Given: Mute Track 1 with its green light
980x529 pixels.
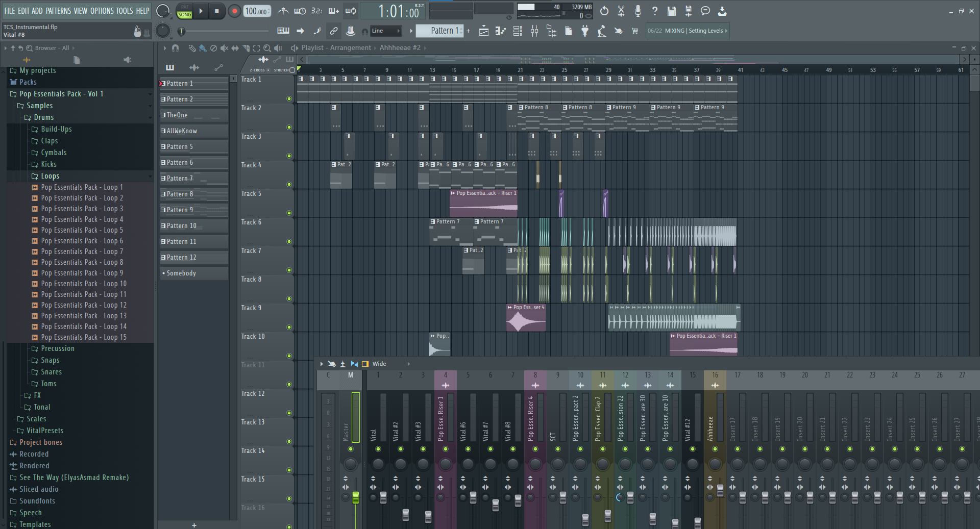Looking at the screenshot, I should click(x=289, y=98).
